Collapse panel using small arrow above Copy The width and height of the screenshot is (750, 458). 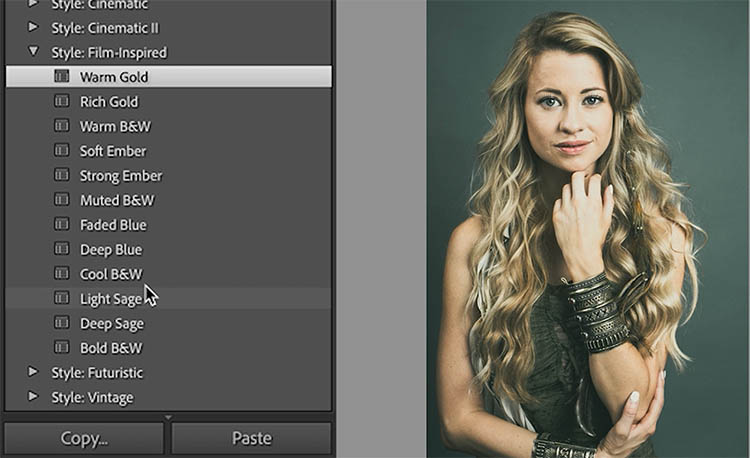[168, 417]
